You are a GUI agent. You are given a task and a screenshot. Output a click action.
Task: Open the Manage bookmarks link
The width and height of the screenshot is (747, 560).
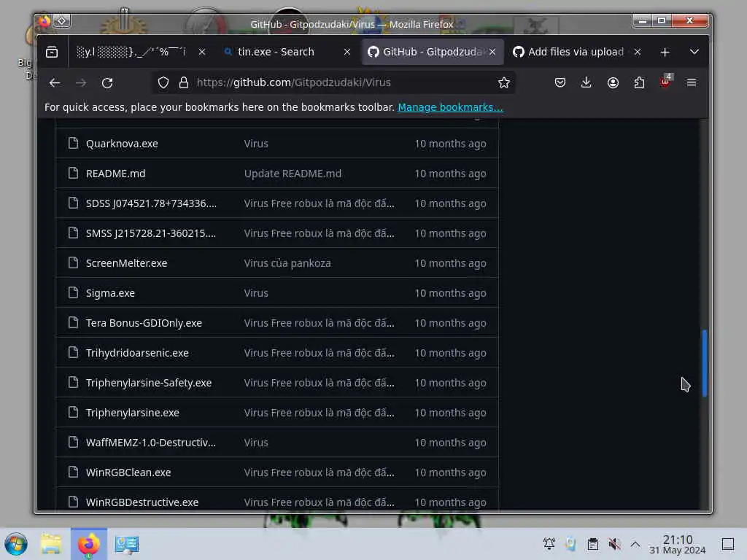pos(450,107)
